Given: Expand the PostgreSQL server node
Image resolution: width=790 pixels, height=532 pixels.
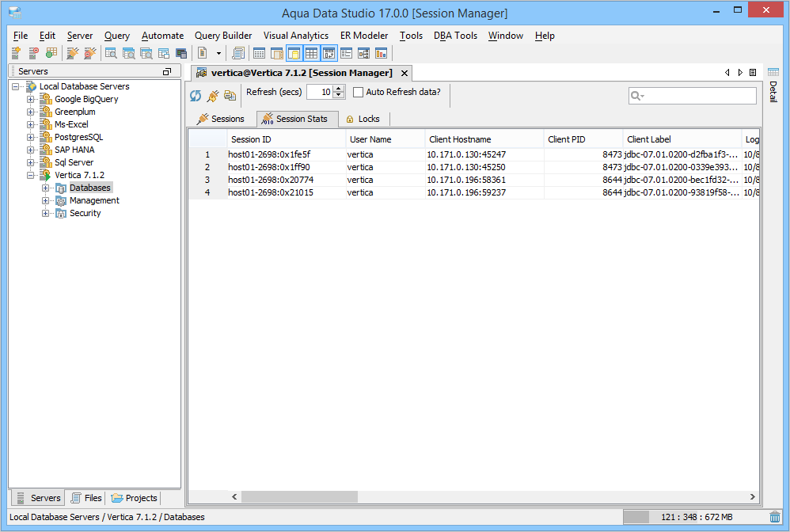Looking at the screenshot, I should [31, 137].
